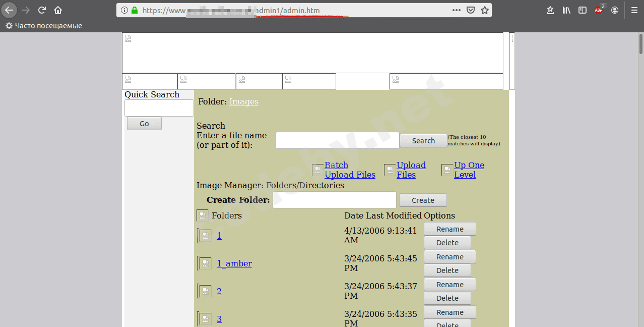Click the folder icon for 1_amber
This screenshot has width=644, height=327.
206,263
